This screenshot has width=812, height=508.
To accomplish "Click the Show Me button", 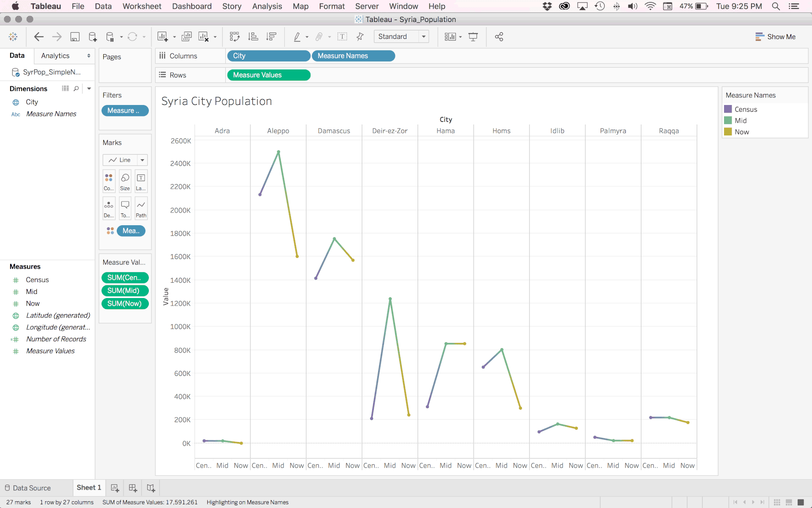I will [x=775, y=37].
